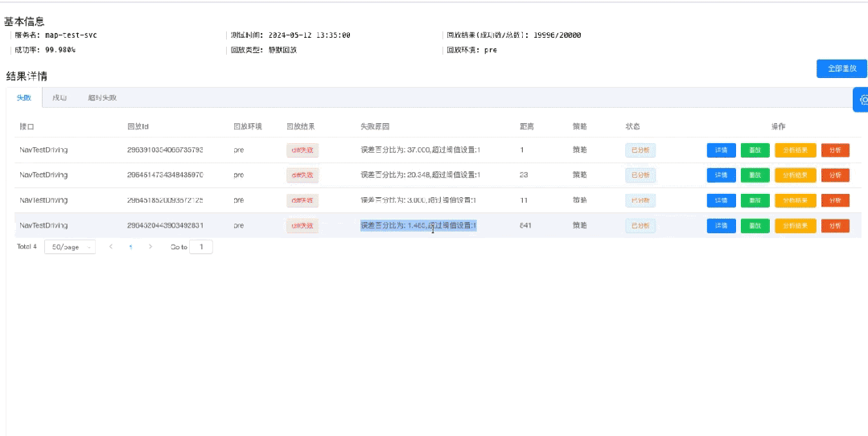Open the 50/page size dropdown
The image size is (868, 436).
point(70,247)
